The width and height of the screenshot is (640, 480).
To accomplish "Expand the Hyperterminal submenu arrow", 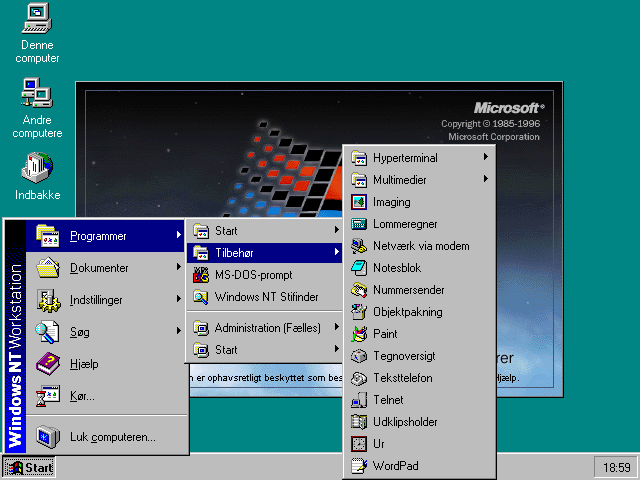I will pyautogui.click(x=485, y=158).
